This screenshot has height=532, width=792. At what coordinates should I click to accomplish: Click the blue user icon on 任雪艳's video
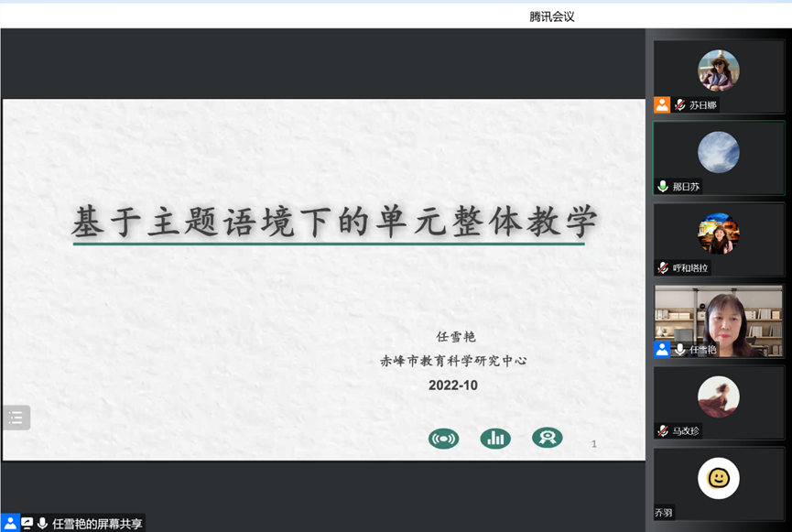(662, 350)
